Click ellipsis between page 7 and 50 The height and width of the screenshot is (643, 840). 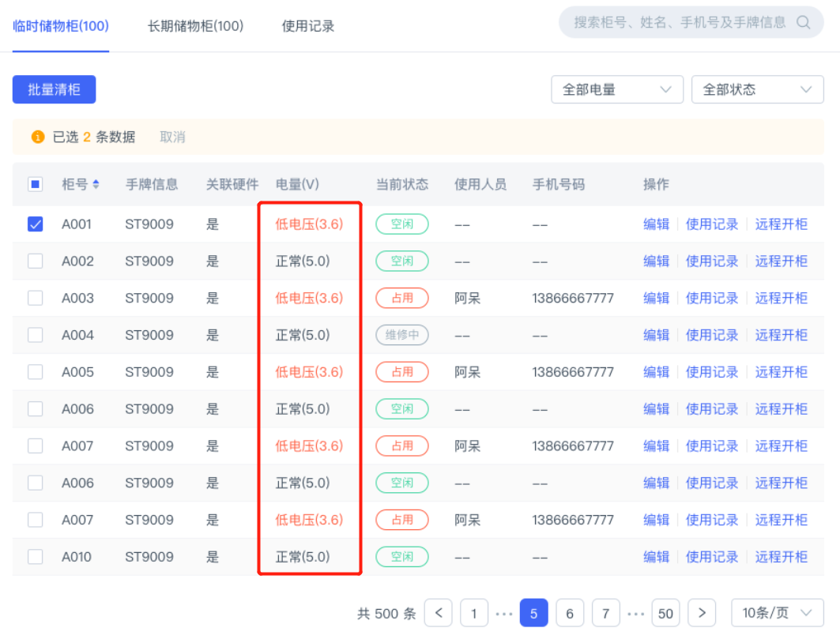coord(635,614)
